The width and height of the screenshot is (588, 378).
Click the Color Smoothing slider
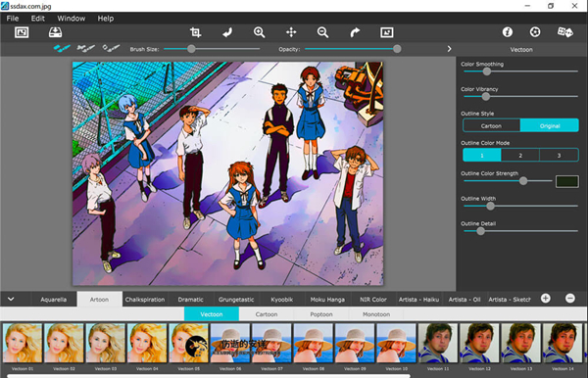(x=520, y=71)
